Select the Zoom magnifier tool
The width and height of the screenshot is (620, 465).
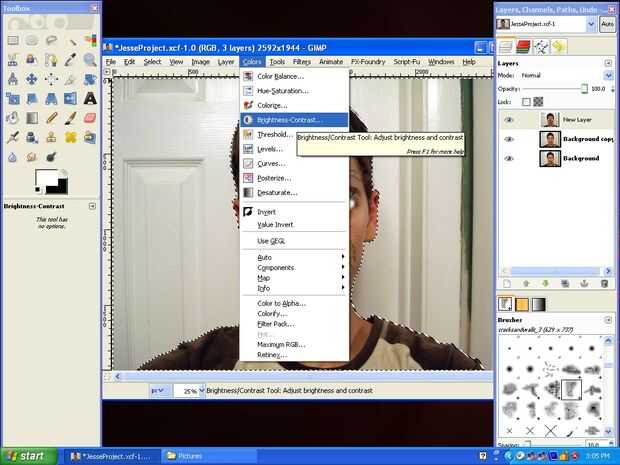[x=90, y=60]
